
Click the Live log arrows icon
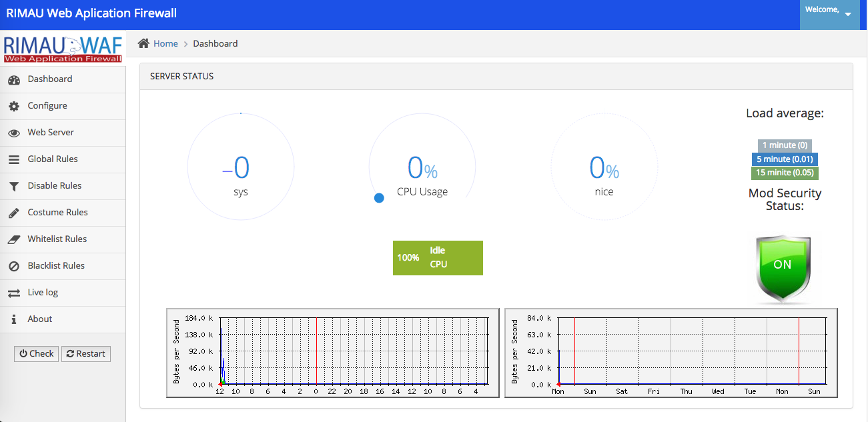(14, 293)
